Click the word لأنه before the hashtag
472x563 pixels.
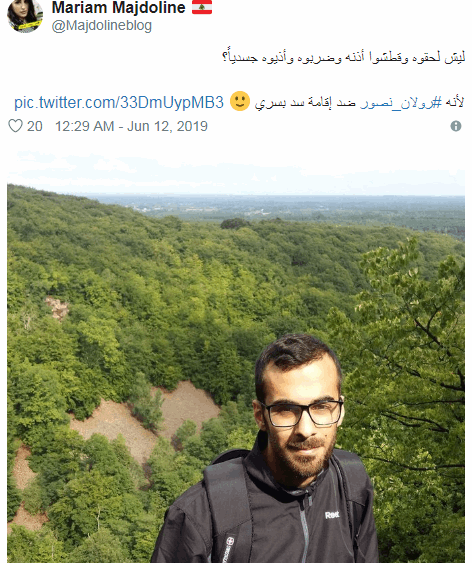(x=455, y=103)
